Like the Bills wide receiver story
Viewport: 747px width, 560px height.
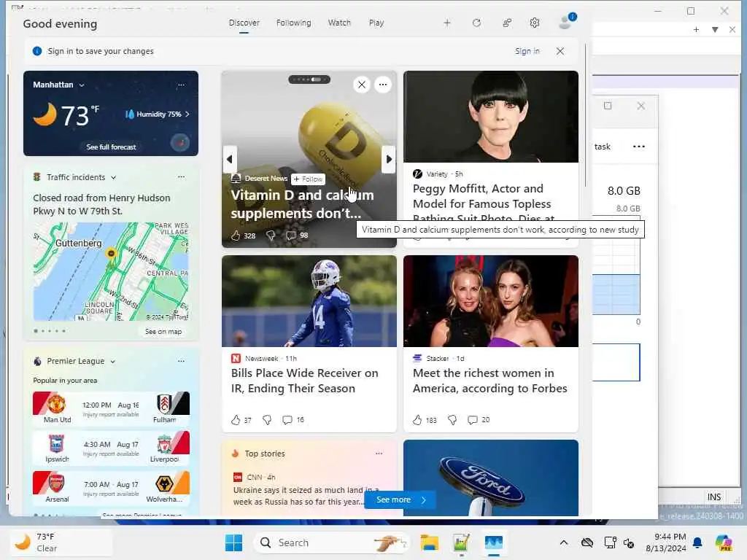coord(241,420)
